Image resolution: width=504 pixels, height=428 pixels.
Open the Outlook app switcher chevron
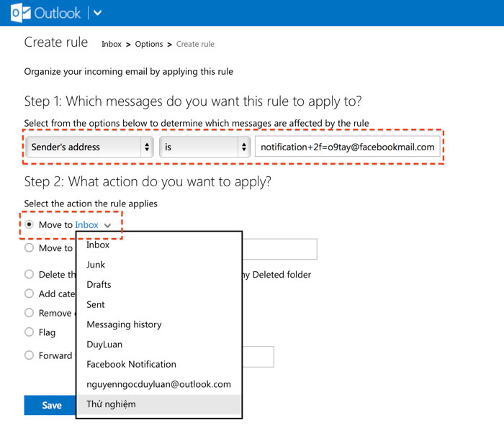point(97,13)
